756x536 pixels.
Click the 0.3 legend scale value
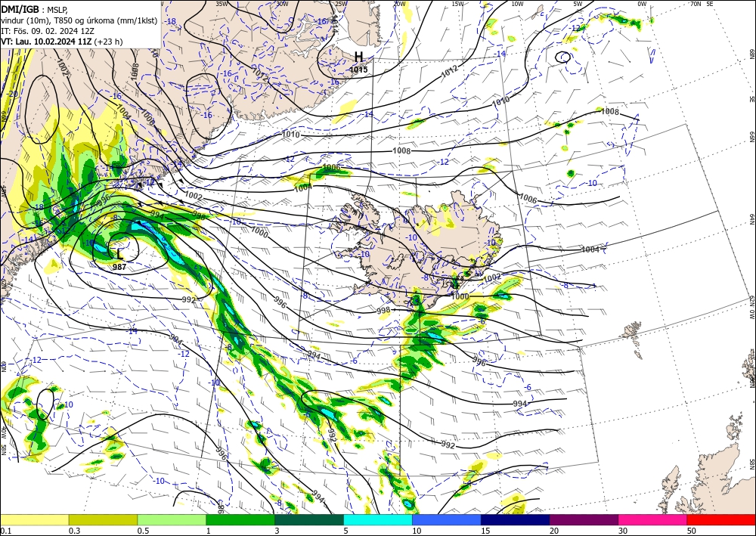[x=74, y=531]
